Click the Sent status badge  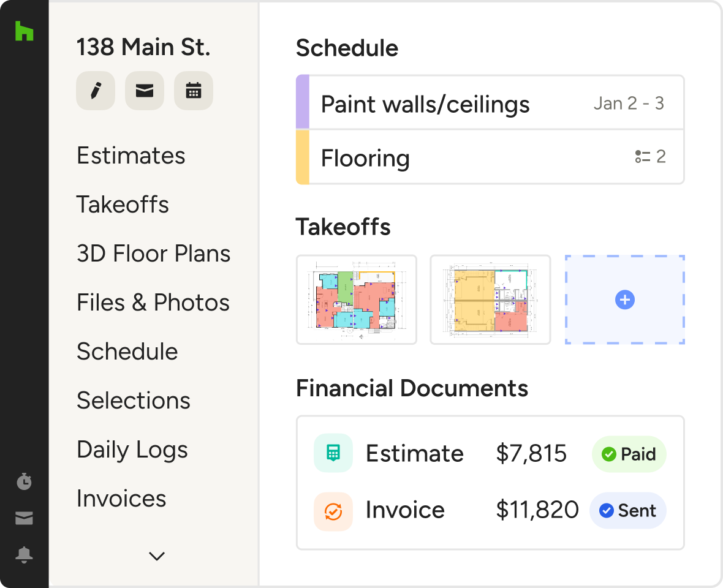(627, 511)
